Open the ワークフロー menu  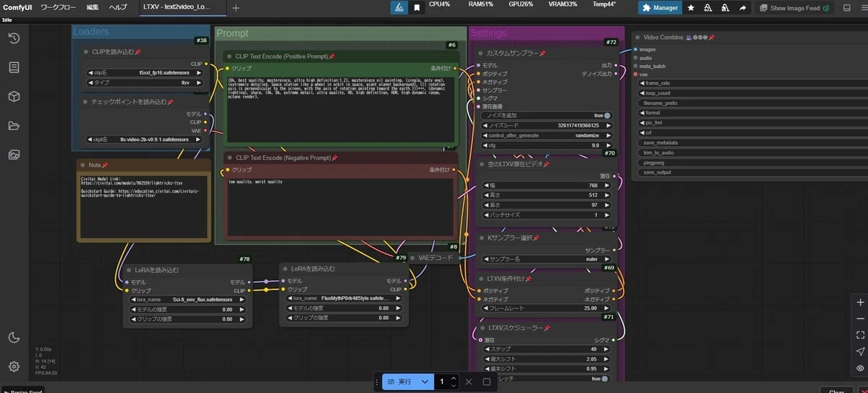click(x=58, y=7)
